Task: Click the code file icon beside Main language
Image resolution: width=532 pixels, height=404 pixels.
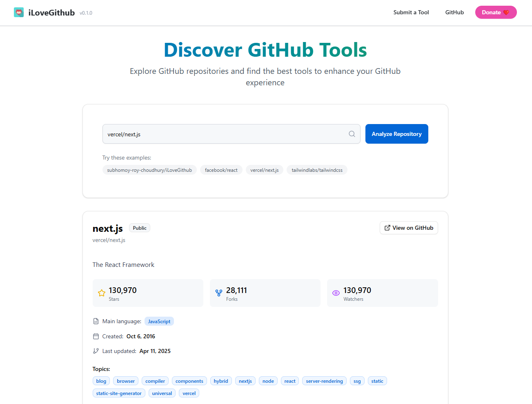Action: click(x=95, y=321)
